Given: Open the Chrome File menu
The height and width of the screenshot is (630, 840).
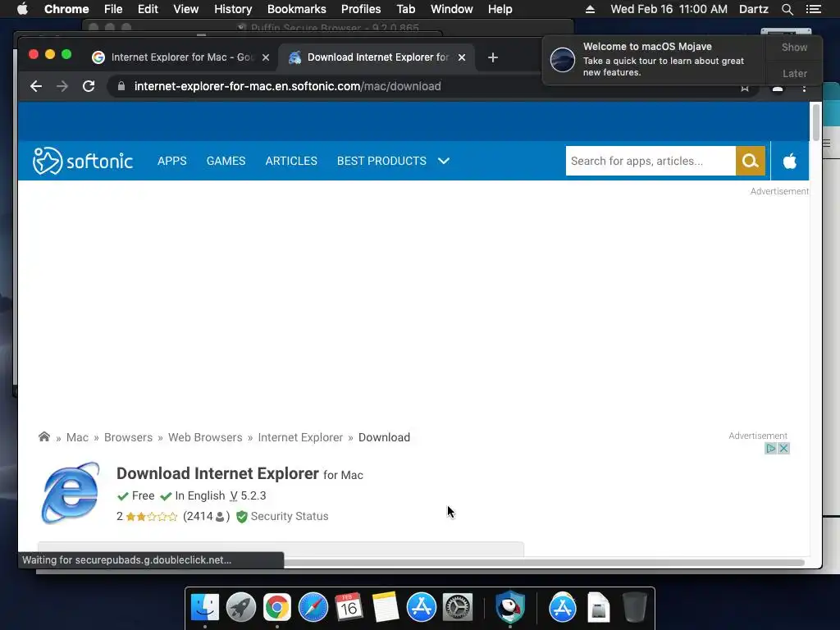Looking at the screenshot, I should tap(113, 9).
